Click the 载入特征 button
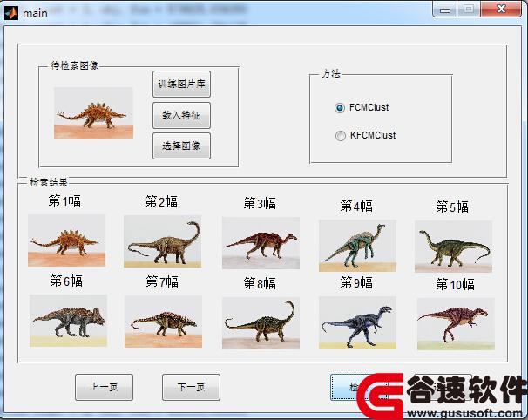Screen dimensions: 528x420 point(181,116)
